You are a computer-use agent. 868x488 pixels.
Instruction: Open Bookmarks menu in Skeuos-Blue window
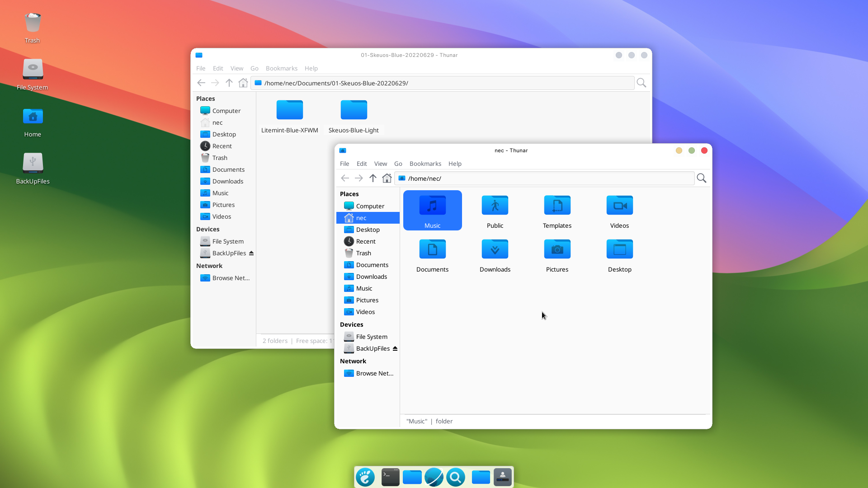click(x=282, y=68)
